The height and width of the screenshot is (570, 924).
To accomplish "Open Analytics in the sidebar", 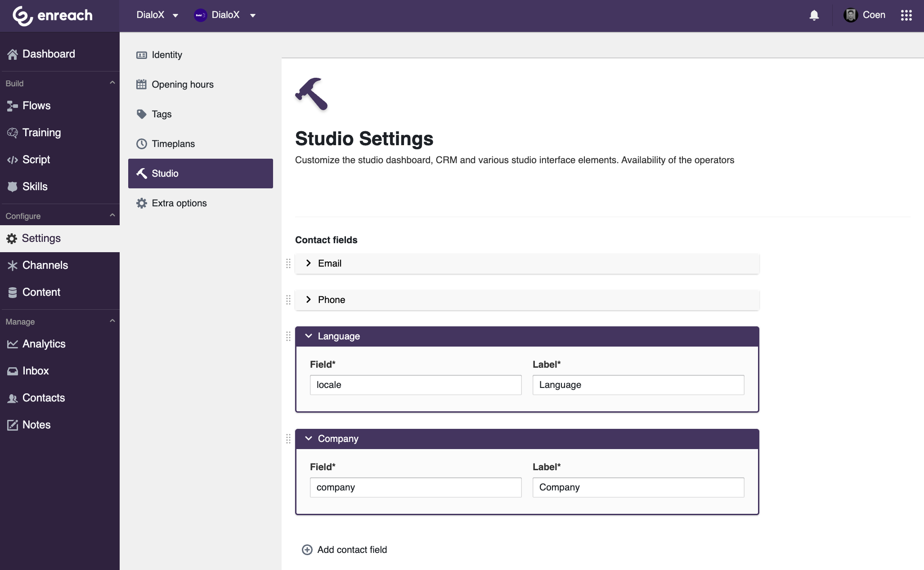I will coord(44,344).
